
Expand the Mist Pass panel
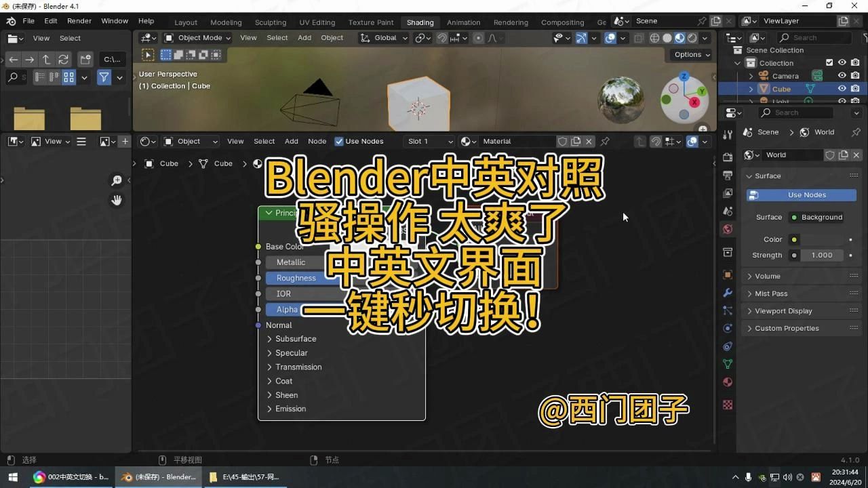click(x=802, y=293)
